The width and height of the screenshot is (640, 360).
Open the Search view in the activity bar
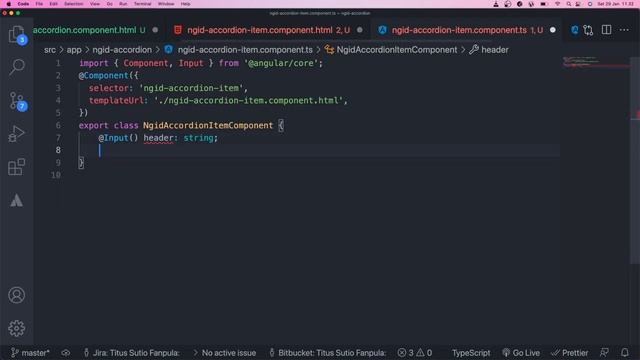coord(16,67)
